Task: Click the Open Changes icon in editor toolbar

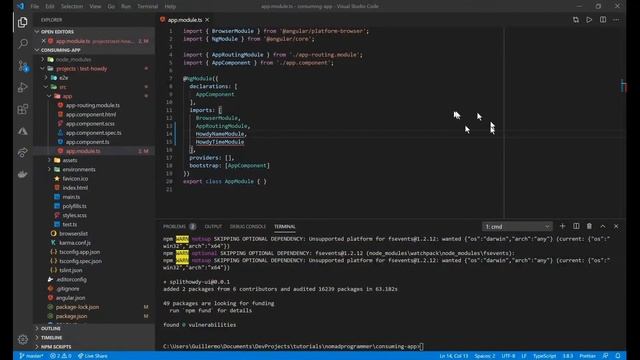Action: point(576,20)
